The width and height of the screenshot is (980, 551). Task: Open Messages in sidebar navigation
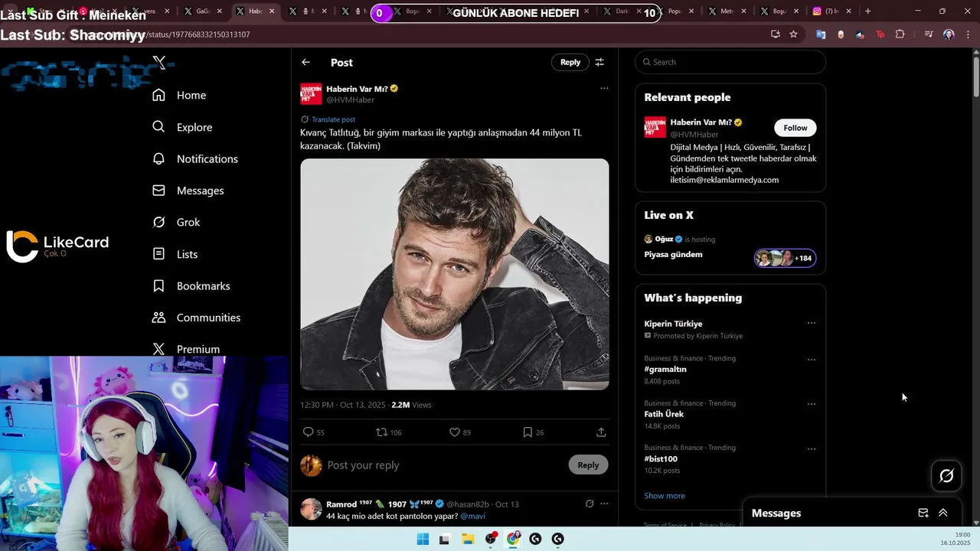(188, 191)
